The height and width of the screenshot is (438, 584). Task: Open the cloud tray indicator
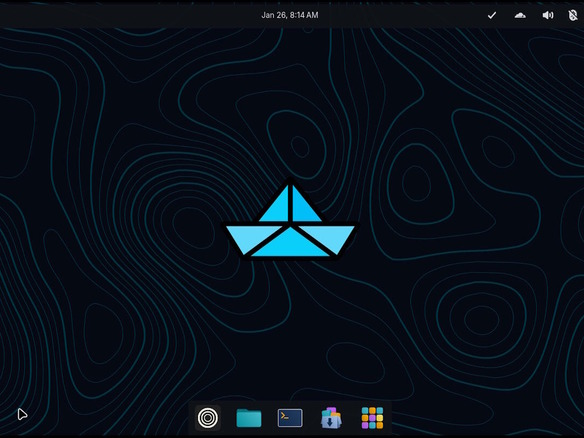click(520, 15)
